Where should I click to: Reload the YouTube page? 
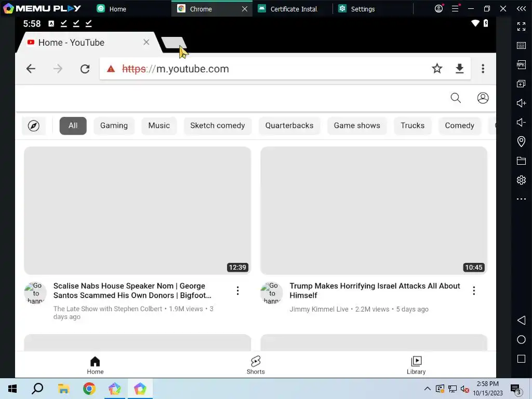point(85,69)
